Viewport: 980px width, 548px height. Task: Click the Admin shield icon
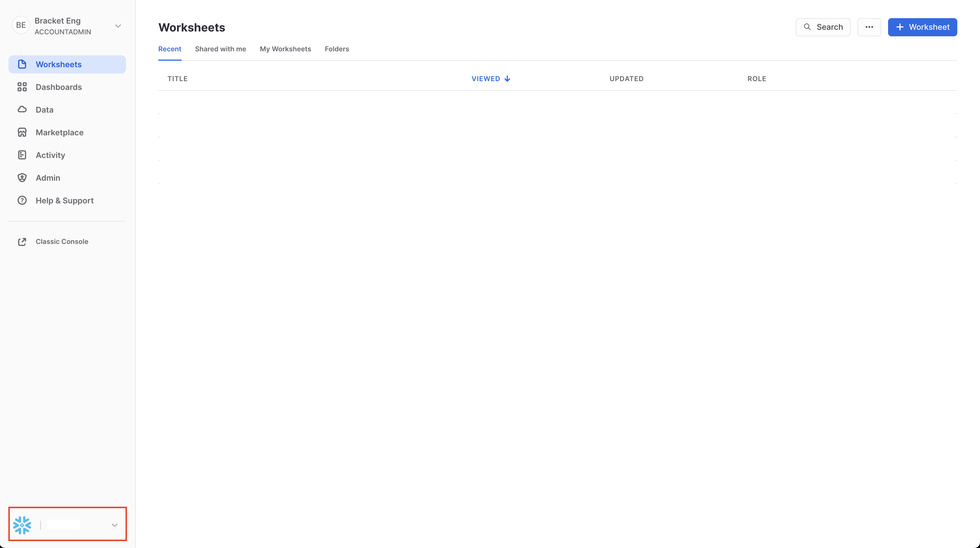pos(22,178)
